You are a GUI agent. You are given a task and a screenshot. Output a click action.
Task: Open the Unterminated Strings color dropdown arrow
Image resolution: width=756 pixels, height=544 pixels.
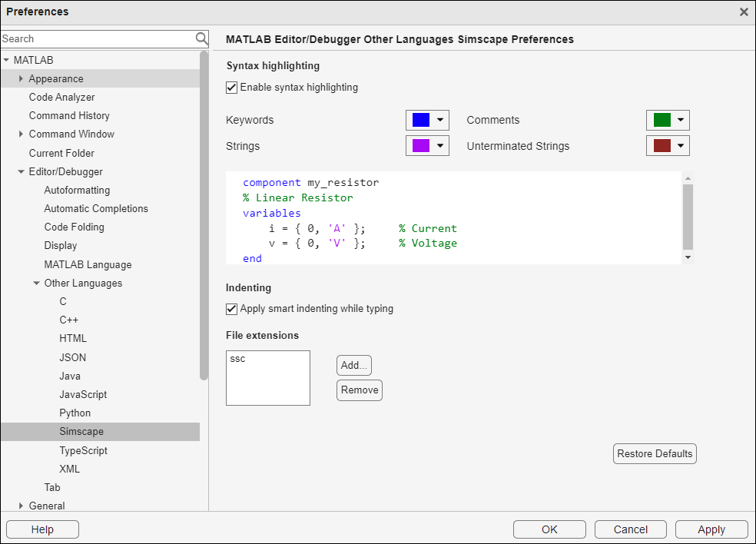coord(680,146)
